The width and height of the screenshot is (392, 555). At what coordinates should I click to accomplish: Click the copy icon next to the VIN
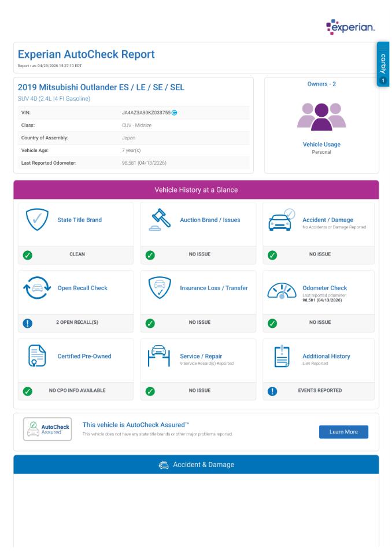point(174,113)
